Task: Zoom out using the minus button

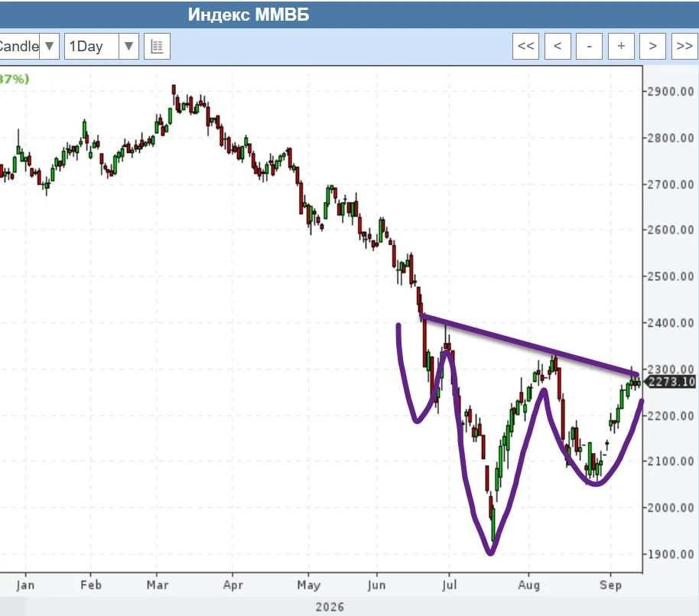Action: 590,46
